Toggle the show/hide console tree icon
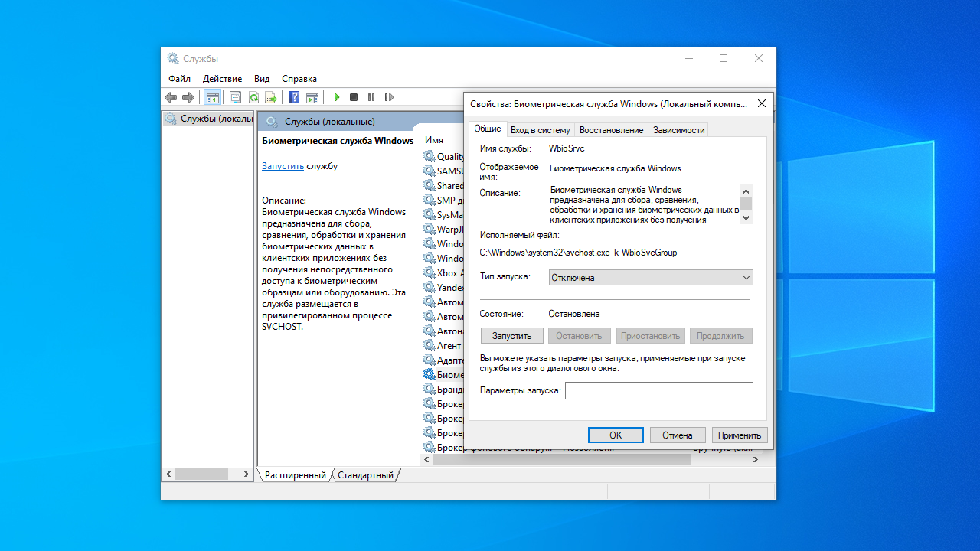Screen dimensions: 980x551 point(212,97)
